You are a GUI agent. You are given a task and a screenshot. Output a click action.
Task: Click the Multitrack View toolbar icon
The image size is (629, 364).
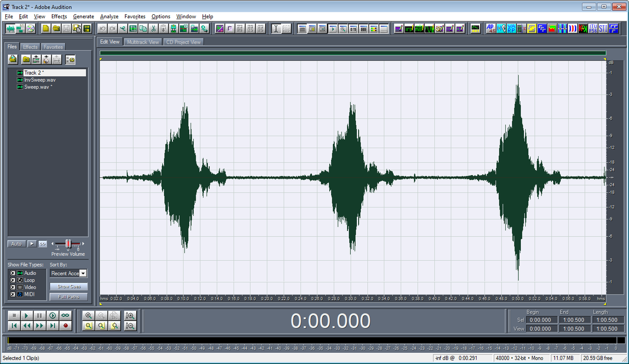20,28
